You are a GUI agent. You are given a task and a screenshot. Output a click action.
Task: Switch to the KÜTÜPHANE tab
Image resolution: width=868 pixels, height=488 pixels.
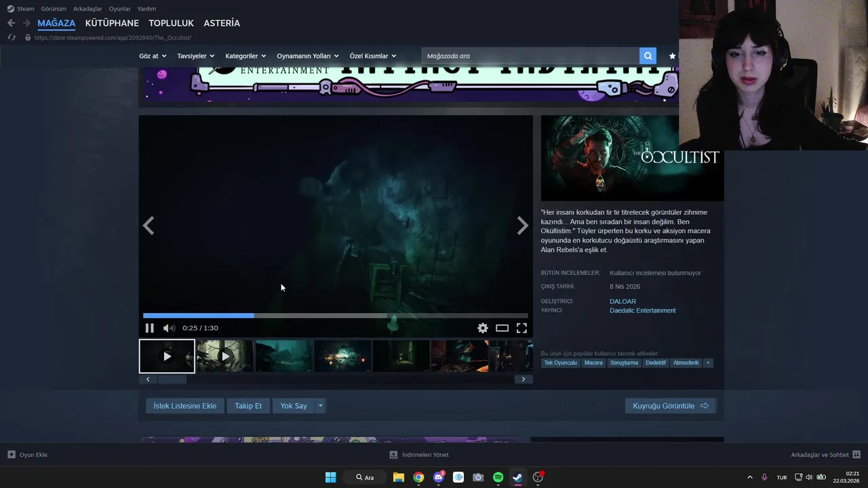(x=112, y=23)
